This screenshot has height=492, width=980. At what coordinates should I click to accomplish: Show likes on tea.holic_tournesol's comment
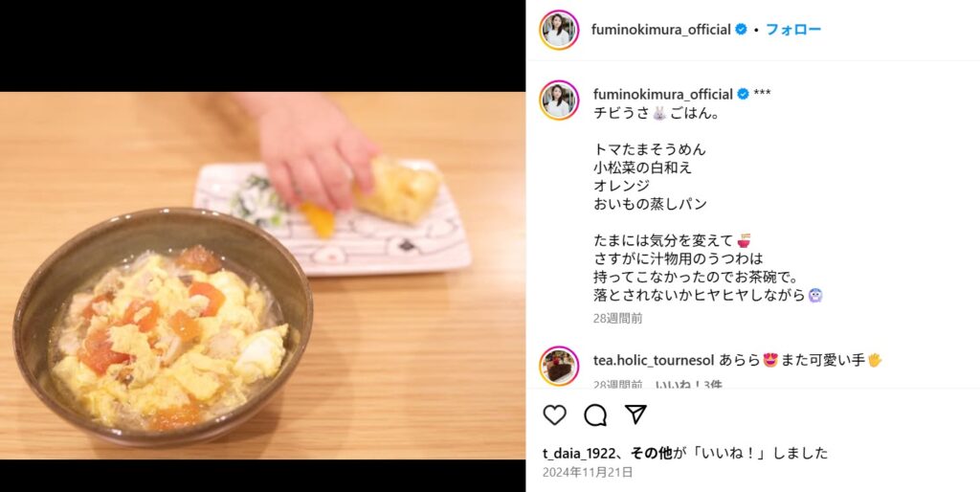point(689,384)
